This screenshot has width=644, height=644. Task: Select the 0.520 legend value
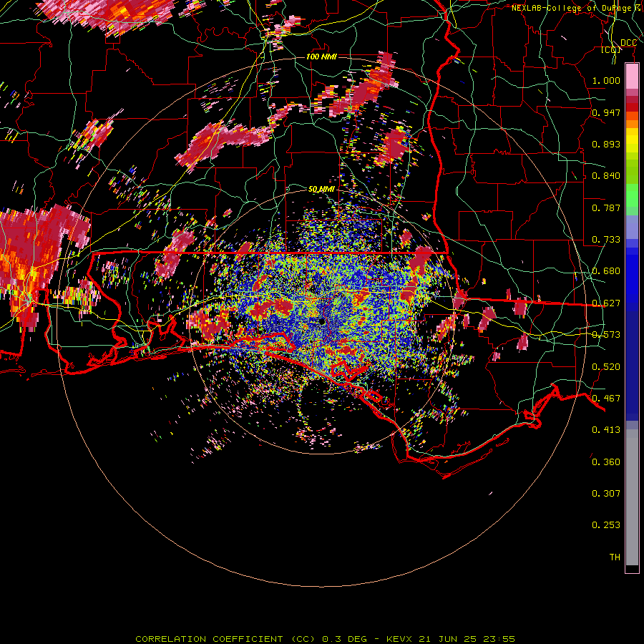tap(606, 367)
